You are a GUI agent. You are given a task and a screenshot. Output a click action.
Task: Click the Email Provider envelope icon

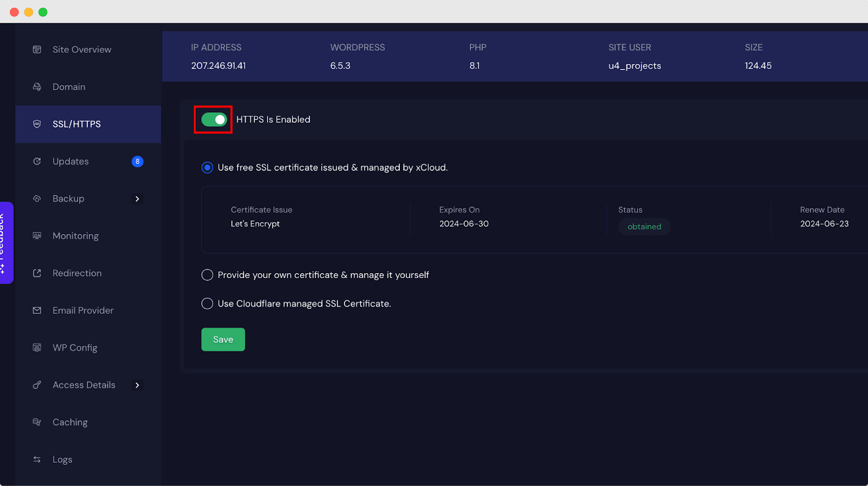coord(37,311)
